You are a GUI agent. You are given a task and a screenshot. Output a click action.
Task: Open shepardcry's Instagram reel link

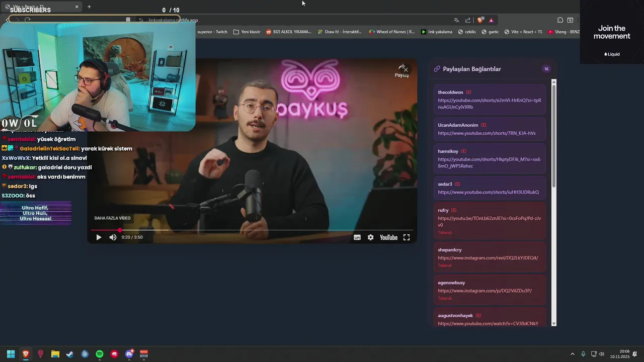[x=488, y=258]
